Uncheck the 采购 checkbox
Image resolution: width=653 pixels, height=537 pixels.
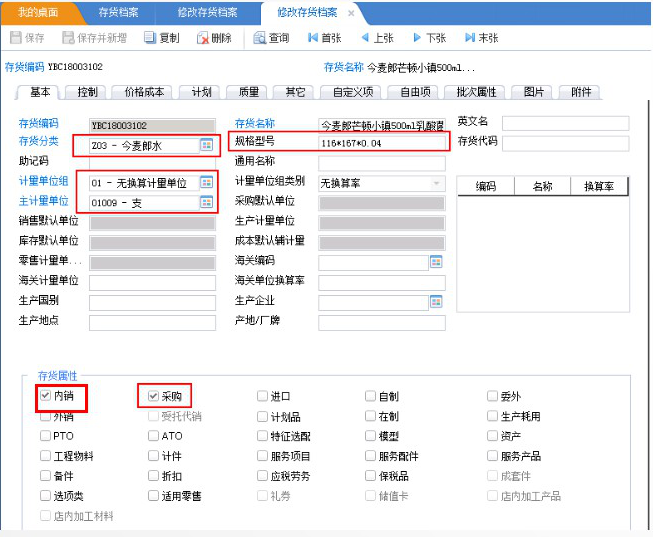pyautogui.click(x=153, y=396)
